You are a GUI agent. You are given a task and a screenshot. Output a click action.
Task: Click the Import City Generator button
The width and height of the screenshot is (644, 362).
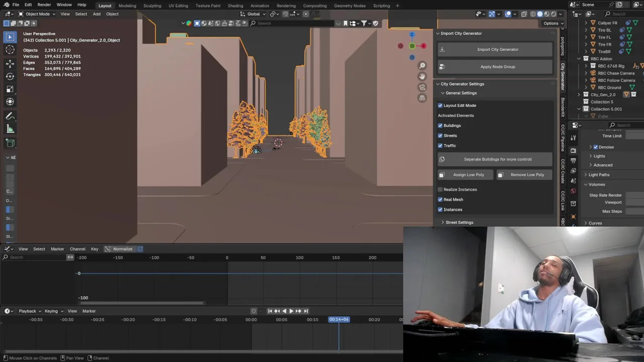click(x=495, y=49)
